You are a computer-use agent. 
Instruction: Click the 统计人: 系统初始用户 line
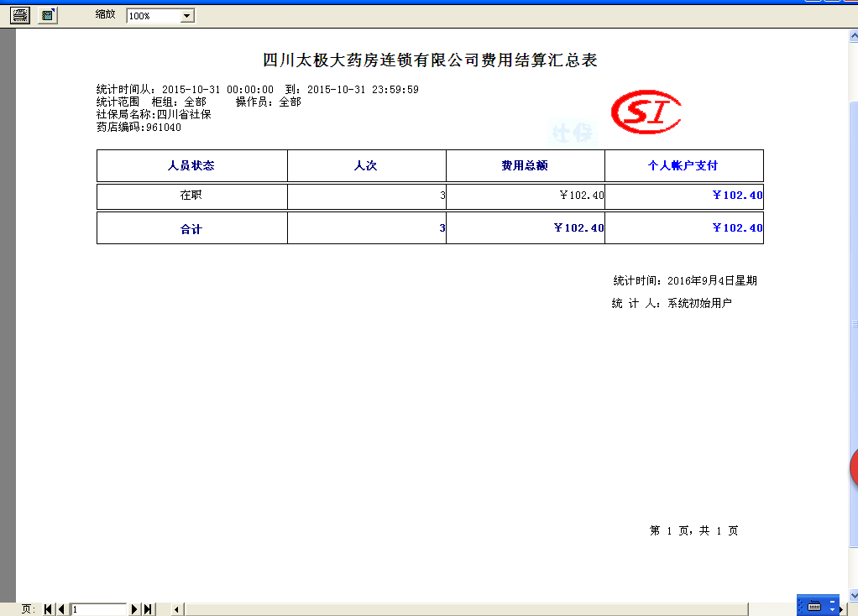point(672,303)
